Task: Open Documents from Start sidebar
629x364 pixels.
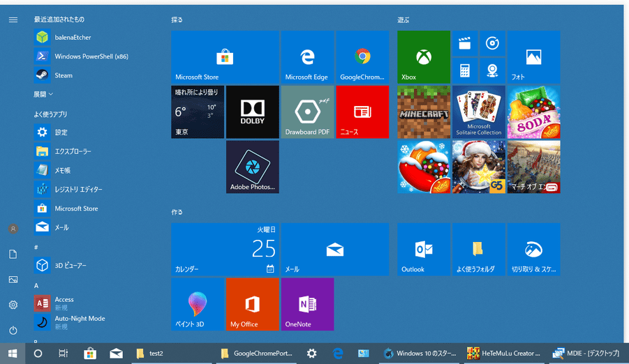Action: point(13,254)
